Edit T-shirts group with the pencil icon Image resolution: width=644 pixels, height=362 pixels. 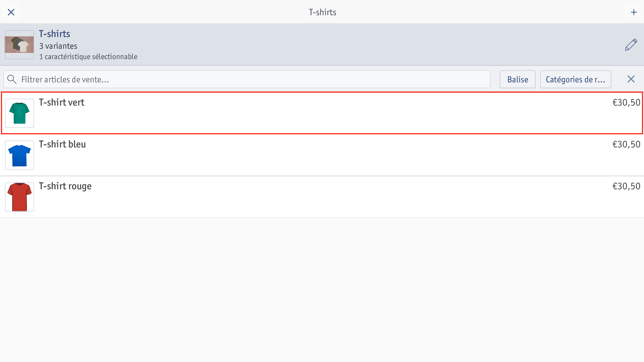[x=631, y=45]
